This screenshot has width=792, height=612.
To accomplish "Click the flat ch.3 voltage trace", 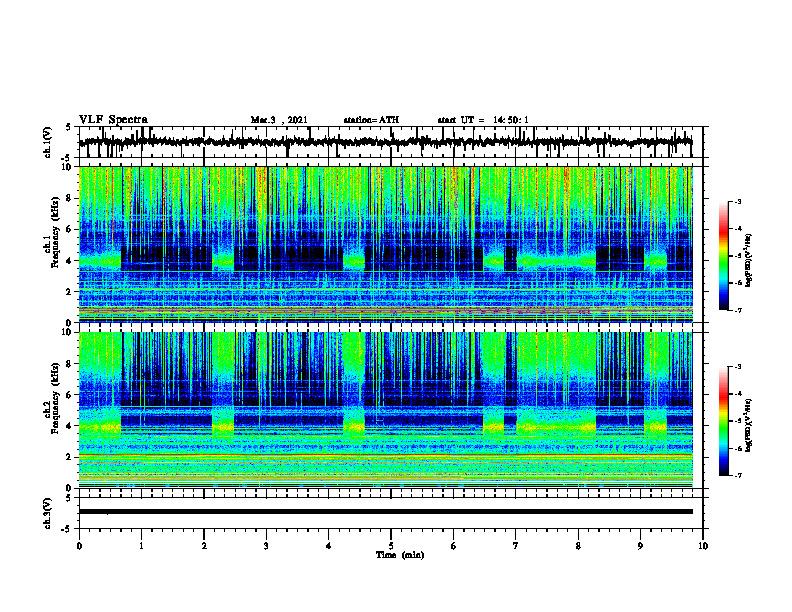I will (x=386, y=512).
